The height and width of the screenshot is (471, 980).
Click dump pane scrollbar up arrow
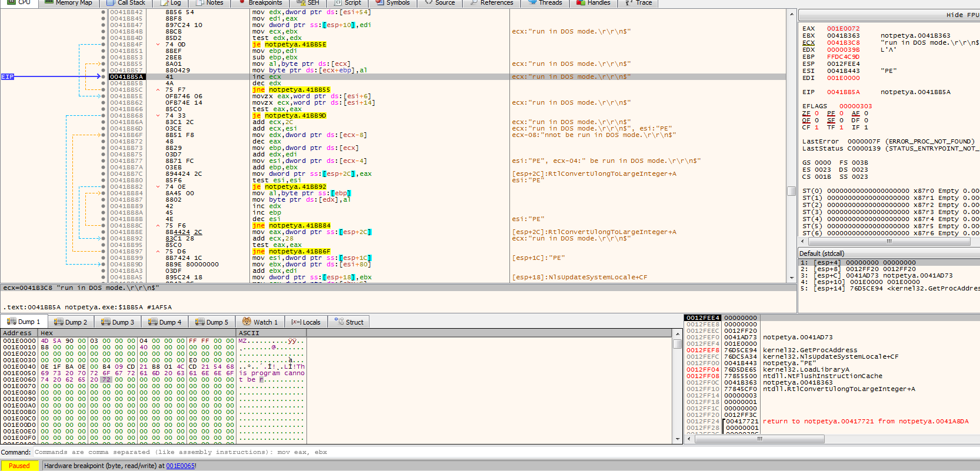click(x=677, y=333)
